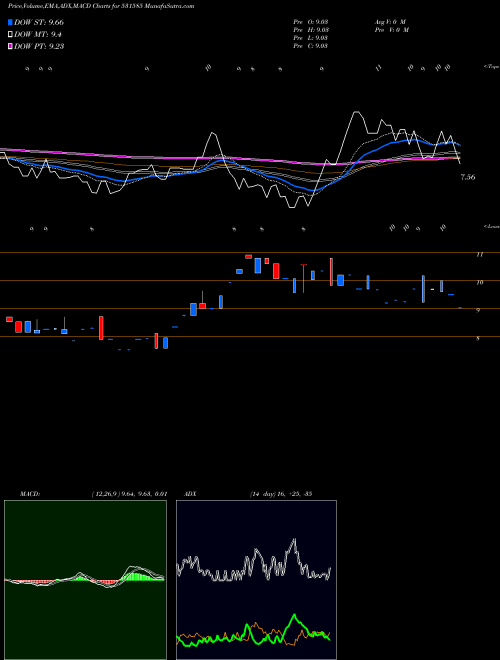
Task: Select the 'DOW ST: 9.66' legend text
Action: 39,22
